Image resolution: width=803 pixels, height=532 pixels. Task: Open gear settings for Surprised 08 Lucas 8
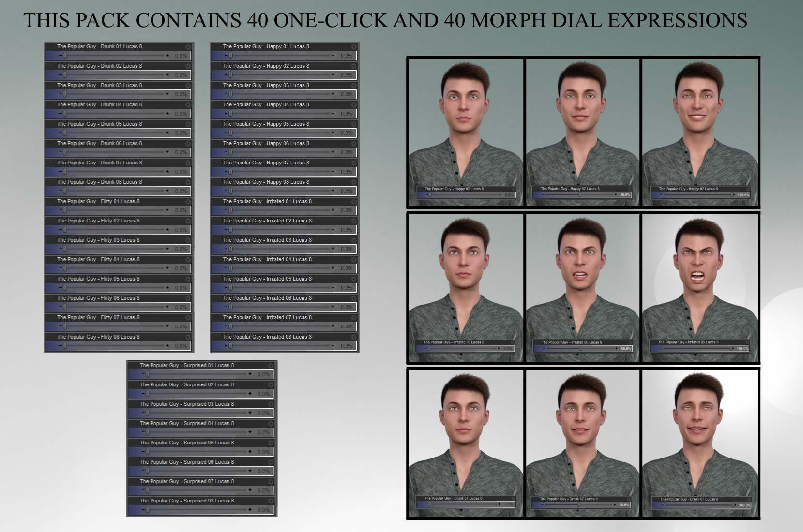click(x=271, y=501)
